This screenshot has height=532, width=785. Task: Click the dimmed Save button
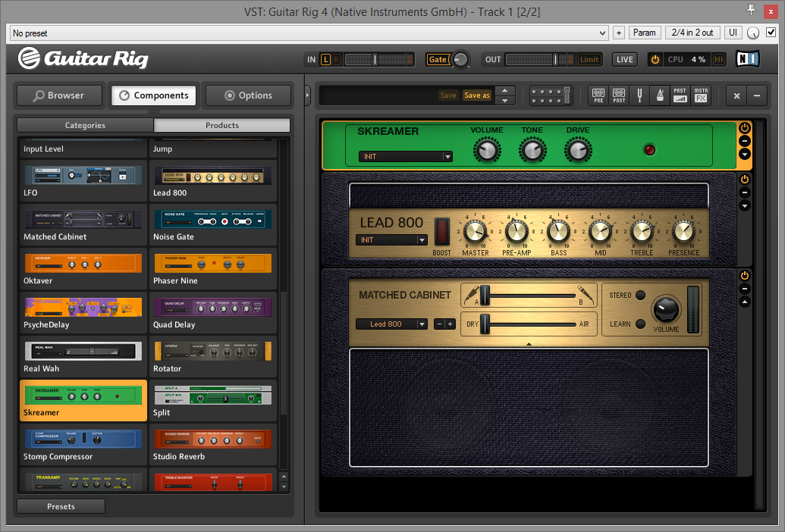[448, 95]
